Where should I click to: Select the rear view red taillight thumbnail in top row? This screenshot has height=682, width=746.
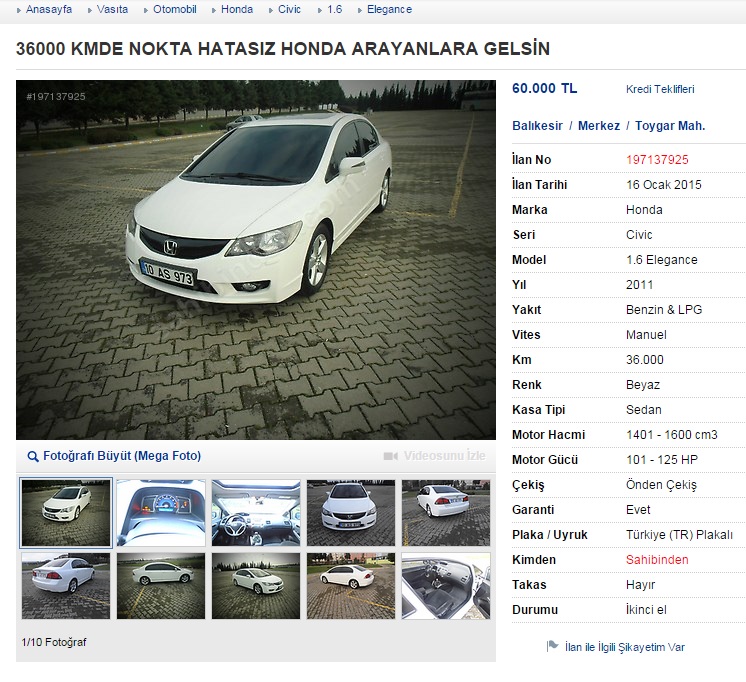446,513
